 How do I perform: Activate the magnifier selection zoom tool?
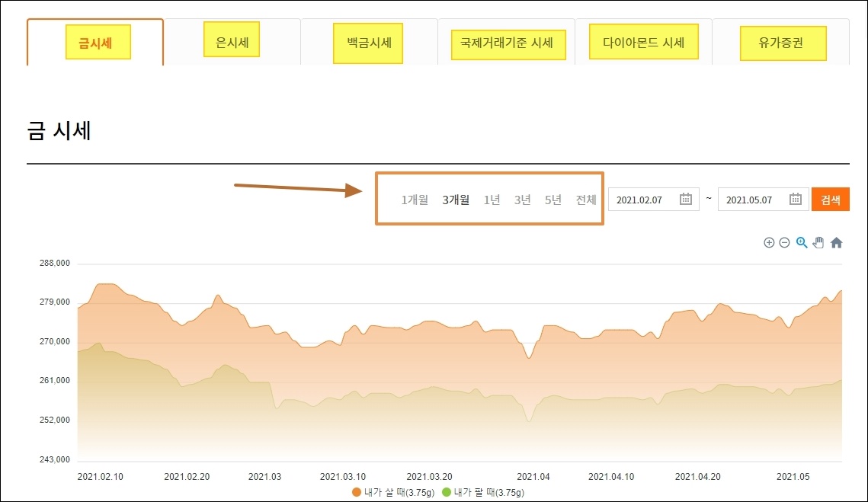802,242
